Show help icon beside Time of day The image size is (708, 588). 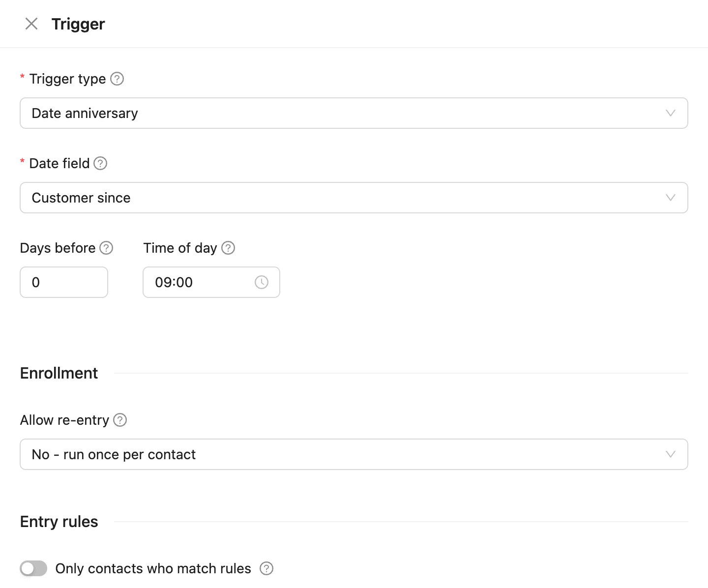228,248
